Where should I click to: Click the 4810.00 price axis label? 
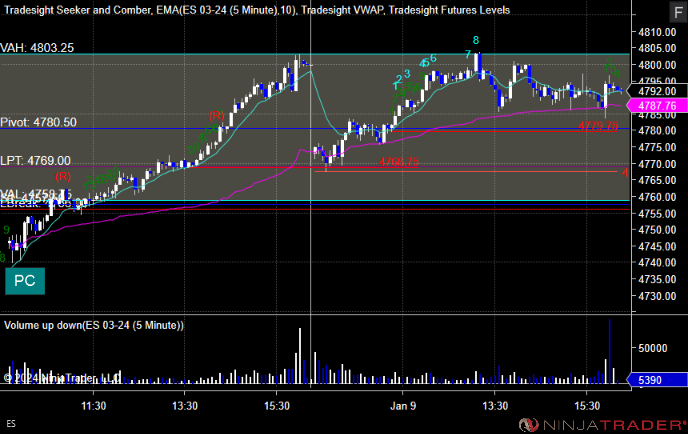657,32
